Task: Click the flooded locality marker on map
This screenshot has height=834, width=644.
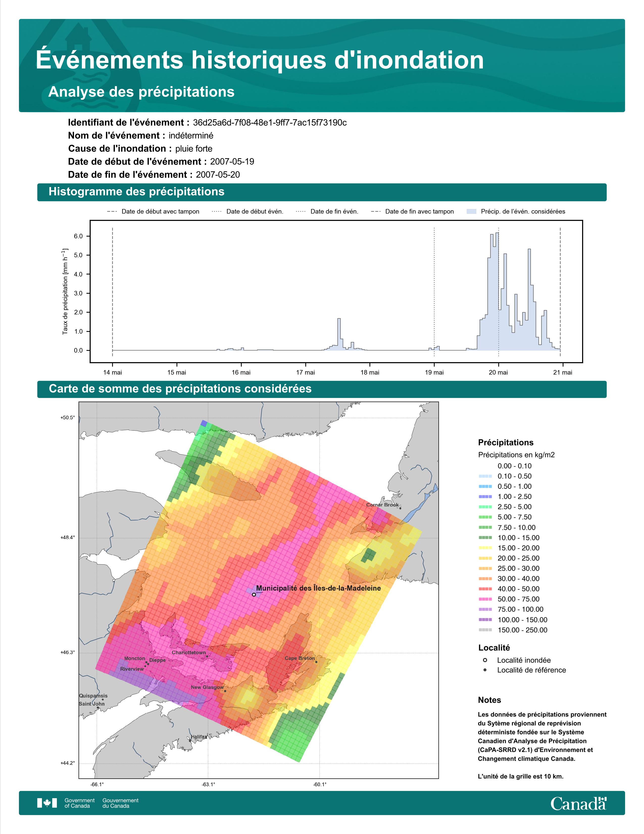Action: (254, 595)
